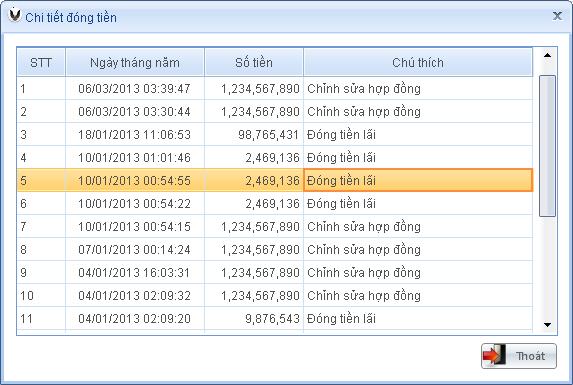Sort by Ngày tháng năm column header
Screen dimensions: 573x385
[135, 62]
